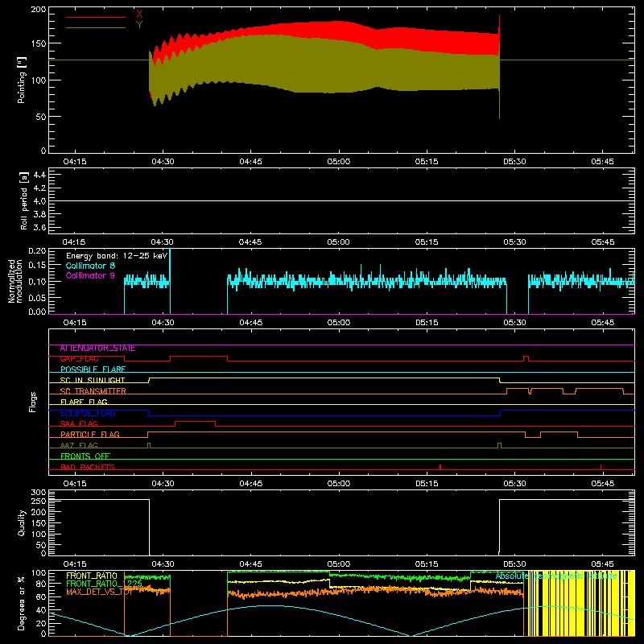Click the red X legend line
Viewport: 644px width, 644px height.
[96, 17]
